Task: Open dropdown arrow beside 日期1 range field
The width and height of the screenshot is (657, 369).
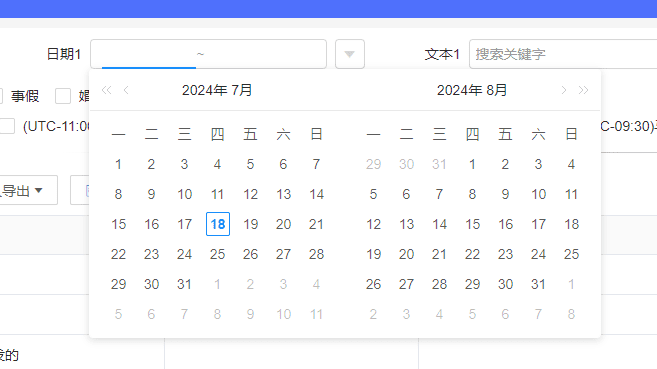Action: click(x=350, y=54)
